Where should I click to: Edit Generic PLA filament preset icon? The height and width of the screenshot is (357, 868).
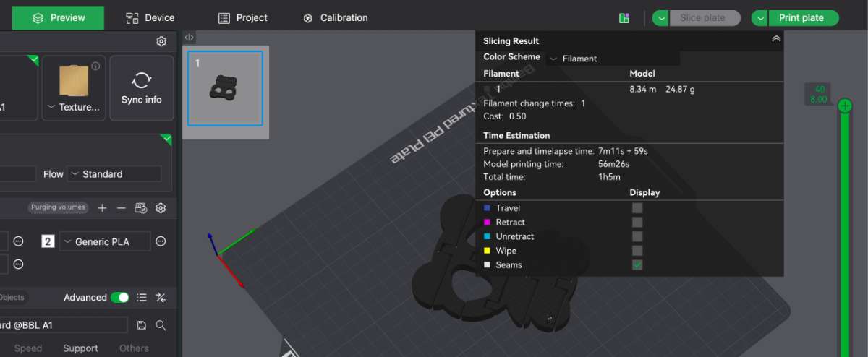161,241
